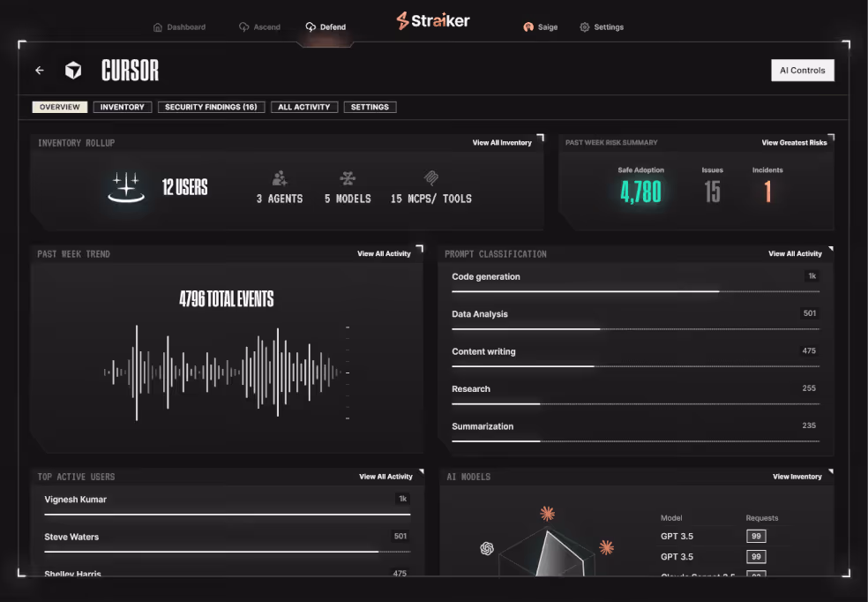Click the MCP tools icon

click(x=431, y=178)
